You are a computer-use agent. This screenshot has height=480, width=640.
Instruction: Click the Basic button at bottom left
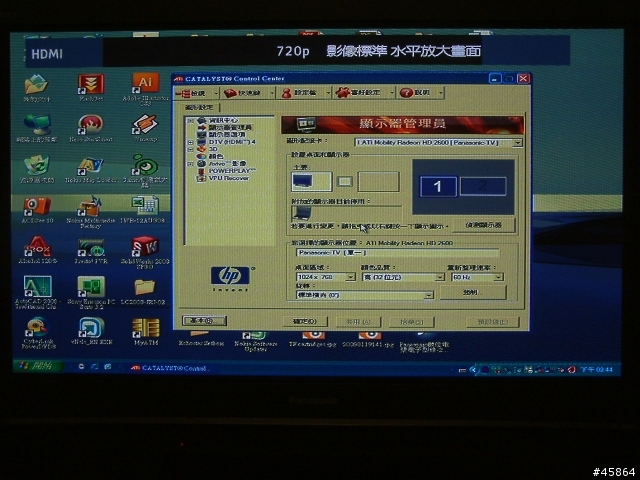pyautogui.click(x=204, y=321)
